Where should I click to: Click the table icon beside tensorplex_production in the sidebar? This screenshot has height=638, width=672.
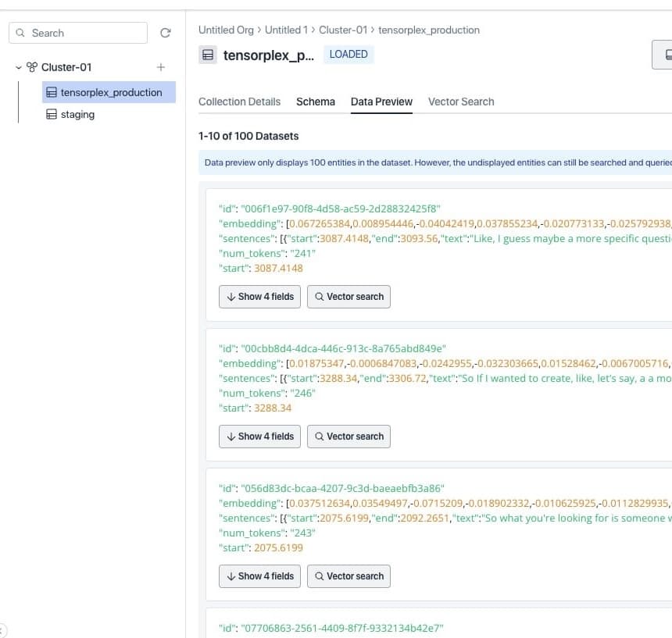tap(52, 92)
